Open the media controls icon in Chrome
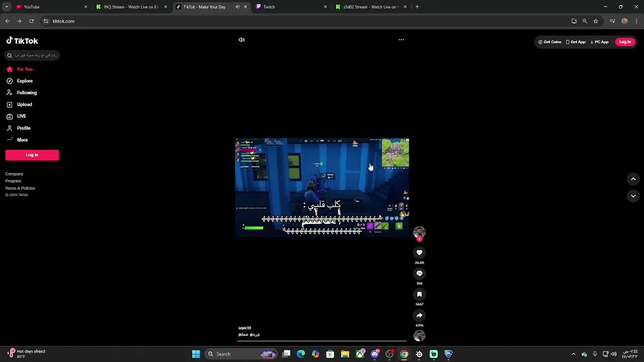Viewport: 644px width, 362px height. click(612, 21)
